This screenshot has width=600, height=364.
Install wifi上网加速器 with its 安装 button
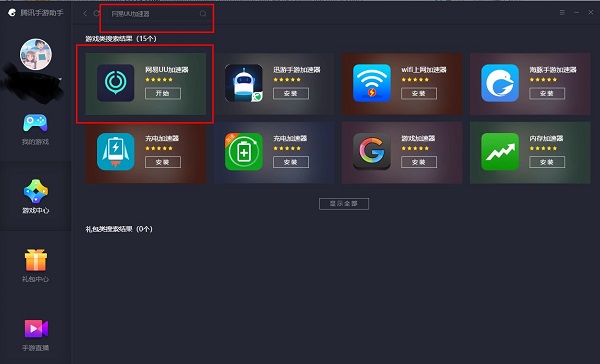[x=419, y=93]
